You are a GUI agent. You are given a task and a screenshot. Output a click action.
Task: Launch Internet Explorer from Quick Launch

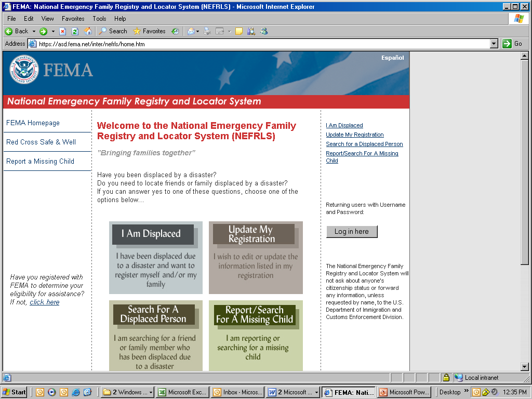click(x=76, y=392)
